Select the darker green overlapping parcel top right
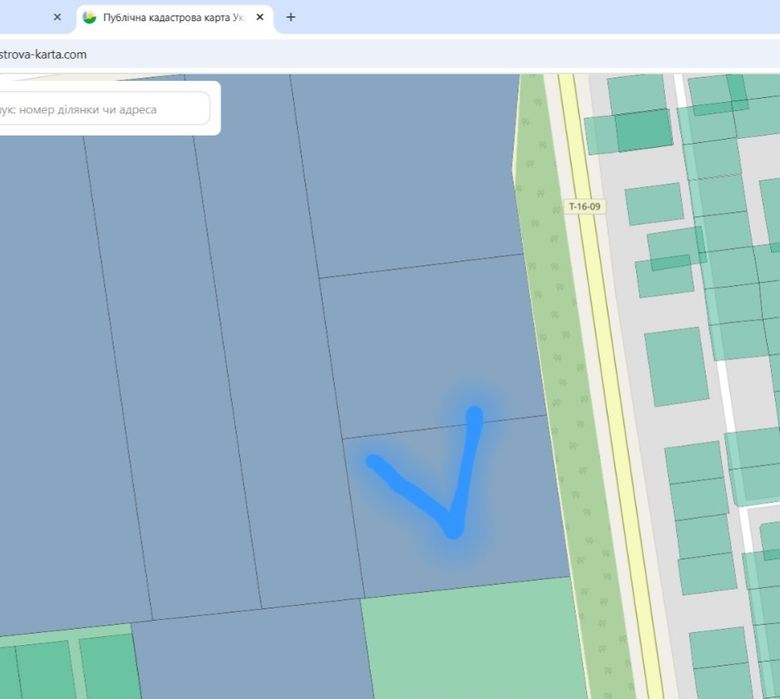This screenshot has height=699, width=780. coord(644,130)
